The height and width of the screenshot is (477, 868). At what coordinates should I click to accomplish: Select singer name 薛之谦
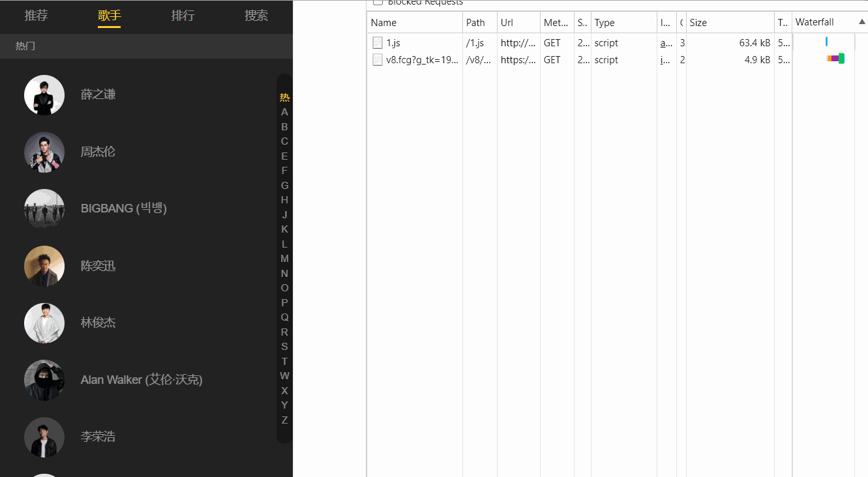point(98,95)
